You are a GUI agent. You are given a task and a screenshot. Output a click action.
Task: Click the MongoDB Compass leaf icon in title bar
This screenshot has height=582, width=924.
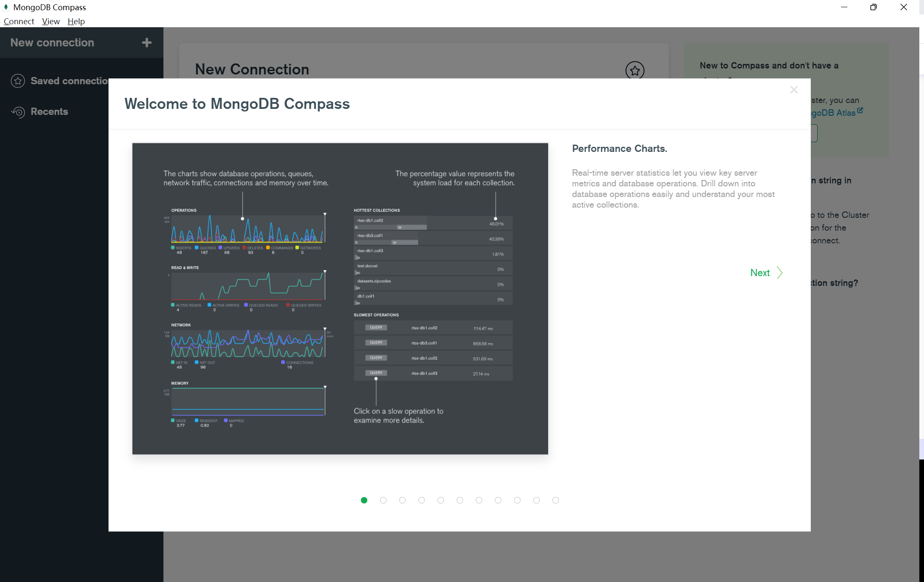coord(6,7)
